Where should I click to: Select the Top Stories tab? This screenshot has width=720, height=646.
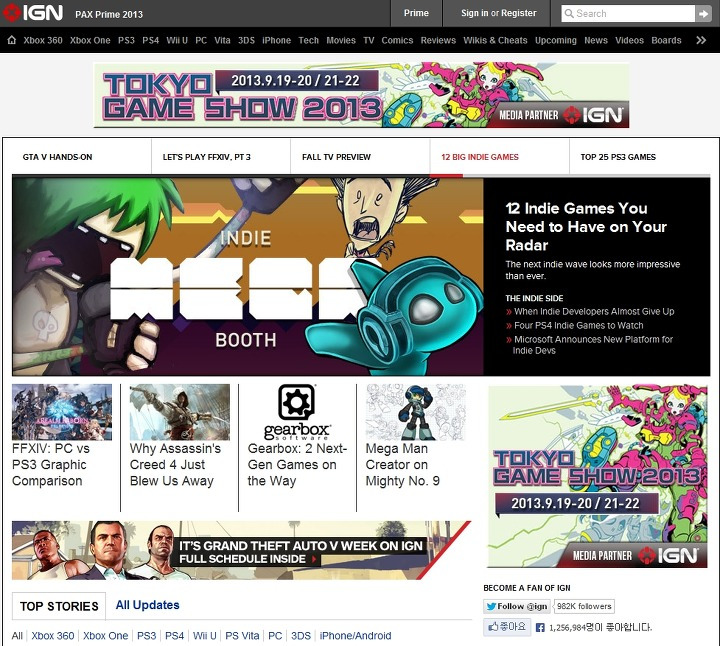point(59,606)
